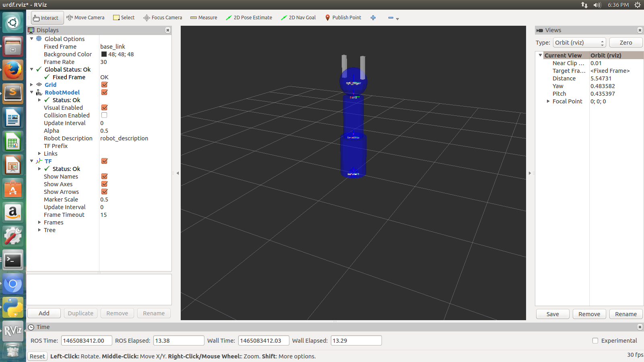Open the system power gear menu
Viewport: 644px width, 362px height.
638,5
